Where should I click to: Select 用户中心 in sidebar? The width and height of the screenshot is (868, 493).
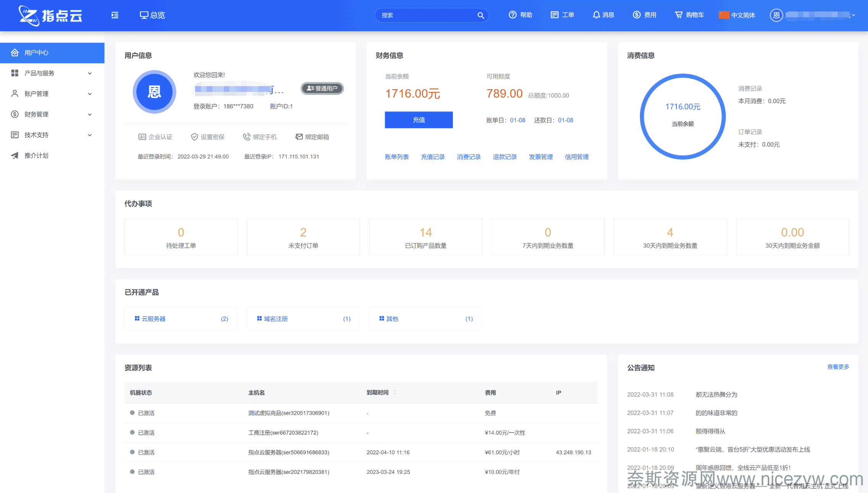[52, 53]
